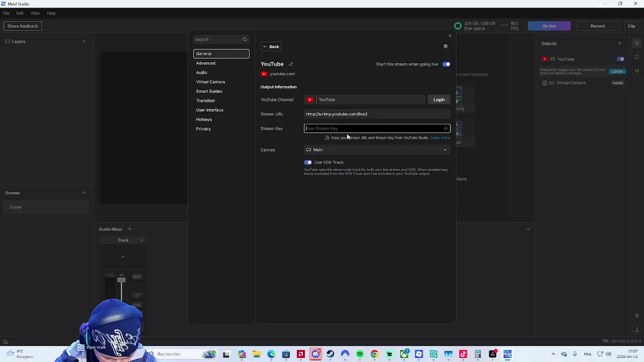Click the Record button
Viewport: 644px width, 362px height.
(597, 26)
